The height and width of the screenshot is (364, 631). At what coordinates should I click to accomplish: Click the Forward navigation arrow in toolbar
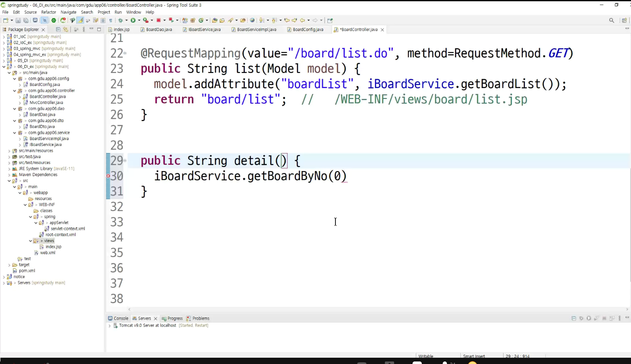[x=315, y=20]
